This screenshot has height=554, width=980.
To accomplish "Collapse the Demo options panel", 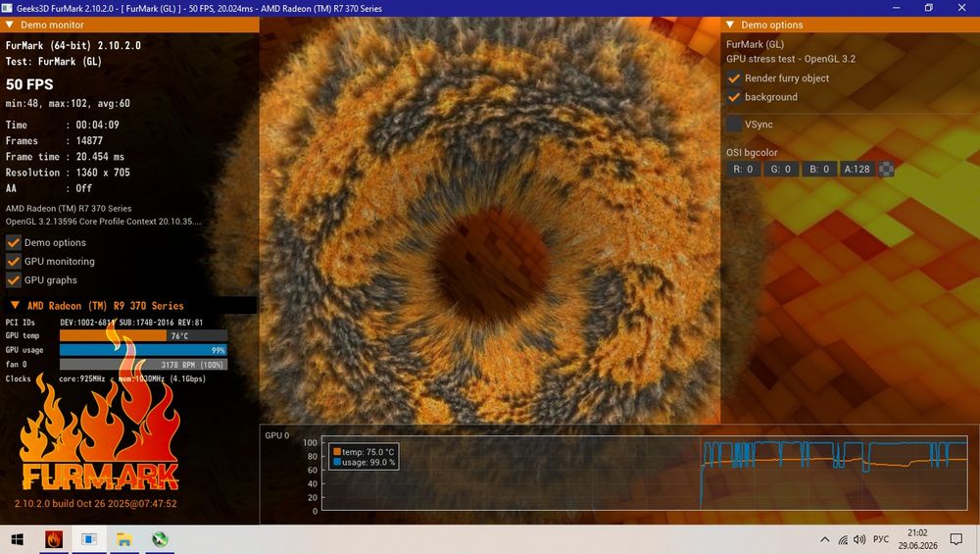I will click(729, 25).
